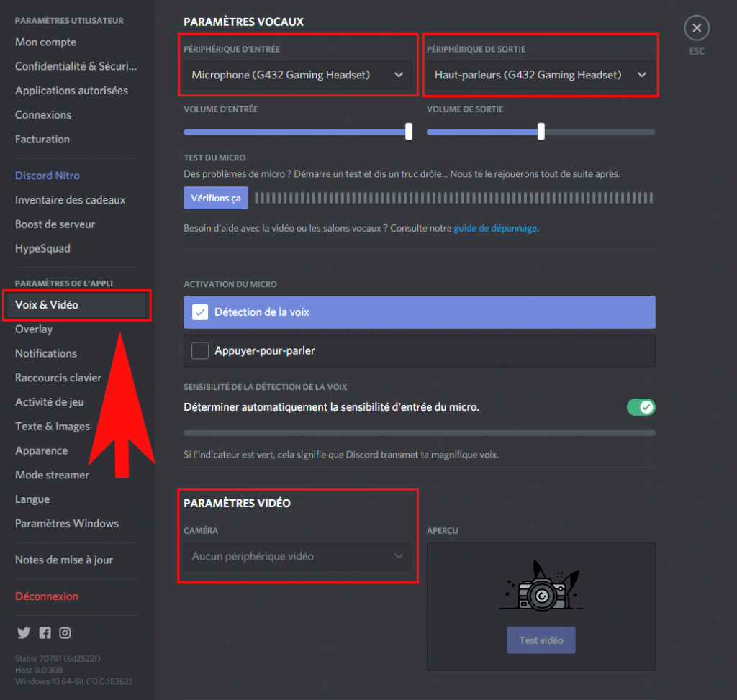Go to Notifications settings

pos(46,353)
